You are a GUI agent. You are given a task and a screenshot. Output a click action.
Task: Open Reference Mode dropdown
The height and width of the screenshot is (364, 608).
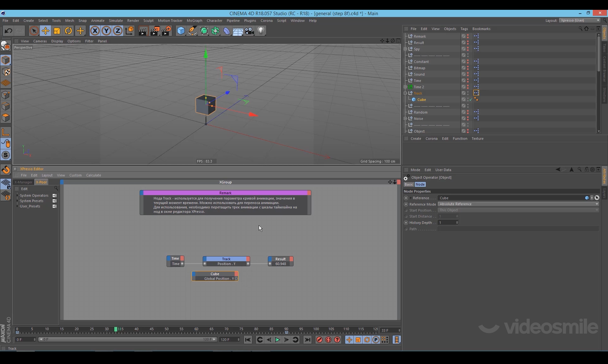click(x=518, y=204)
